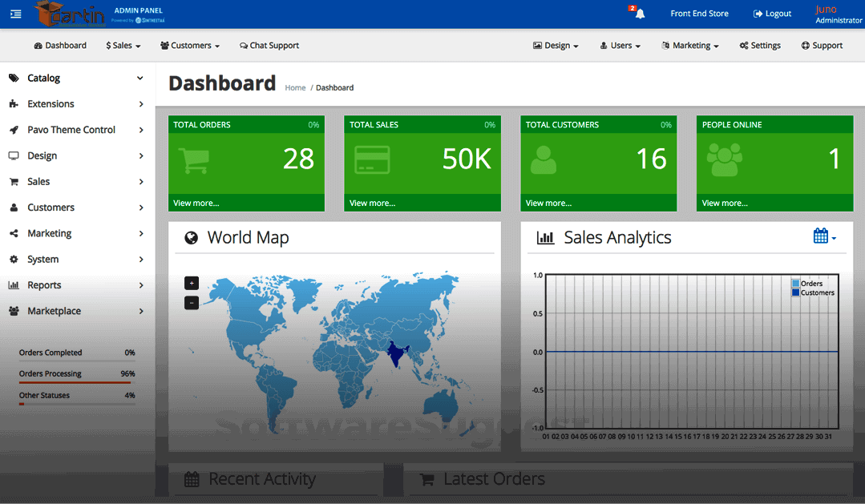This screenshot has width=865, height=504.
Task: Open the Marketing dropdown in top navigation
Action: tap(690, 46)
